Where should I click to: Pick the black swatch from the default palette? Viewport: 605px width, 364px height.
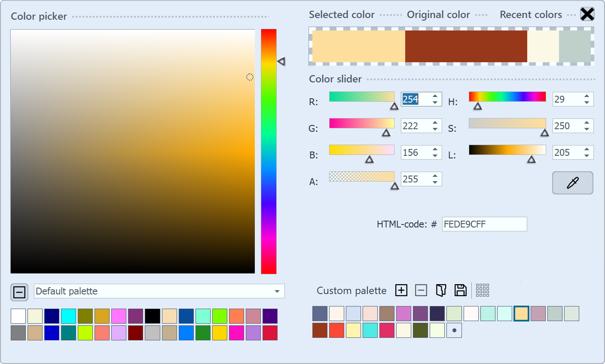point(152,315)
